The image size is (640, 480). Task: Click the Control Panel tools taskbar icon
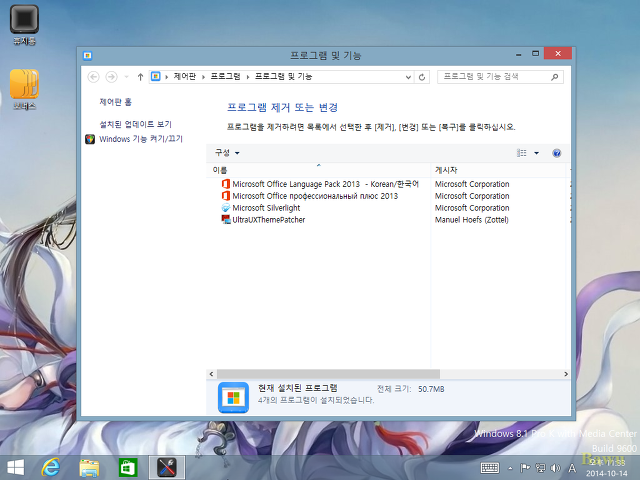167,467
